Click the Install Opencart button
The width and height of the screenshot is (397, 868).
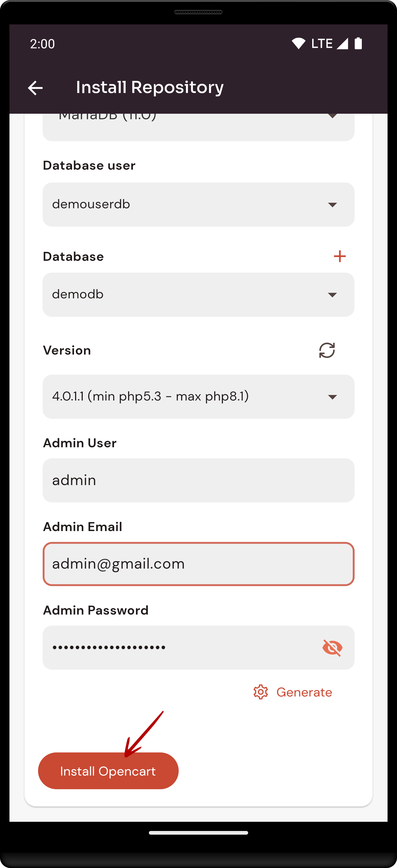(108, 771)
